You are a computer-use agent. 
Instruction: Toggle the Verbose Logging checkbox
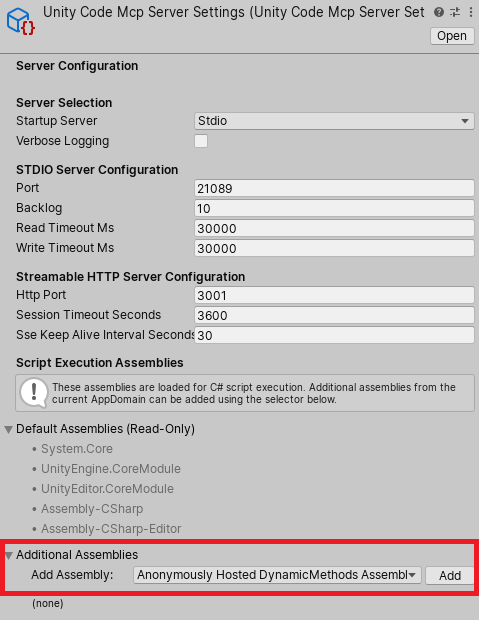[x=201, y=141]
